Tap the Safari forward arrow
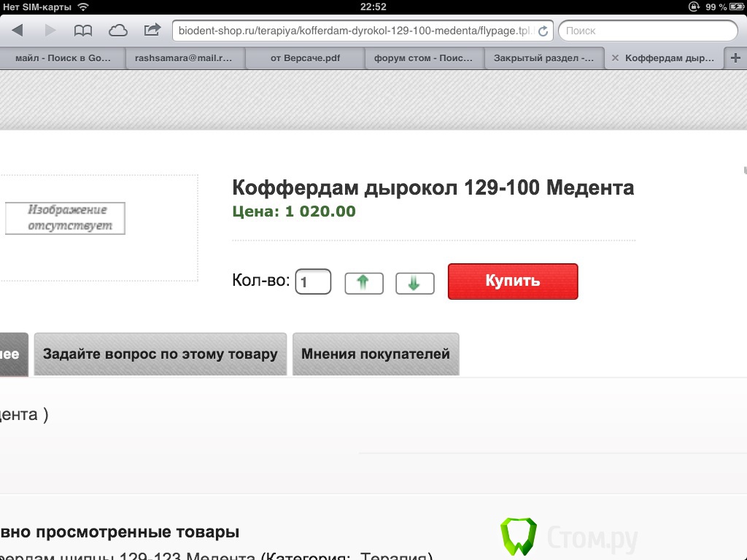747x560 pixels. [x=50, y=31]
